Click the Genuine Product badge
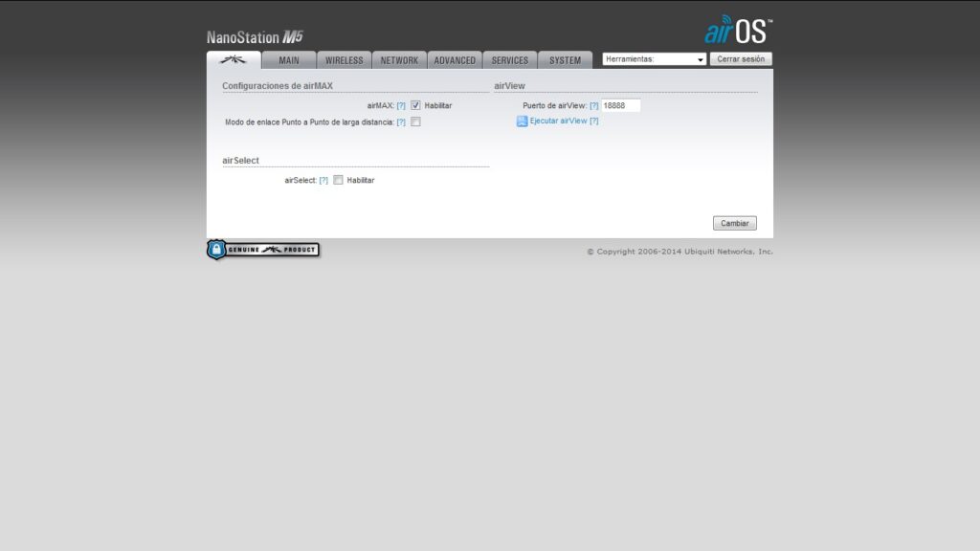This screenshot has height=551, width=980. coord(263,250)
